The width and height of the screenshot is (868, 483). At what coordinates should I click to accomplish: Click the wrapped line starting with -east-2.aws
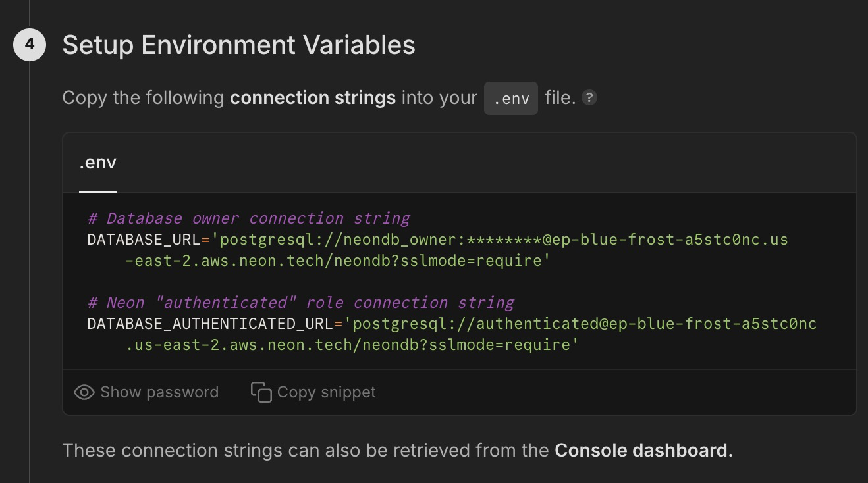(337, 261)
